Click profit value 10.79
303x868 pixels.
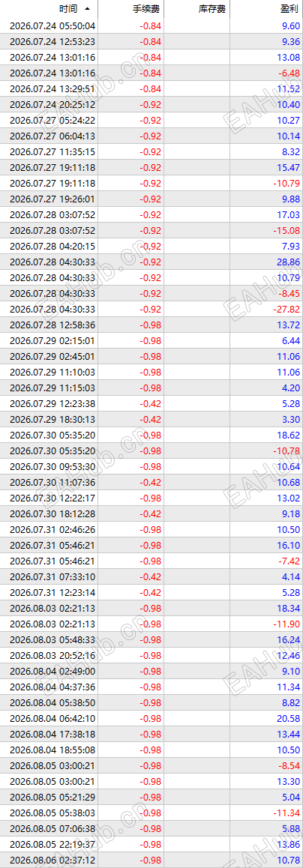click(289, 277)
